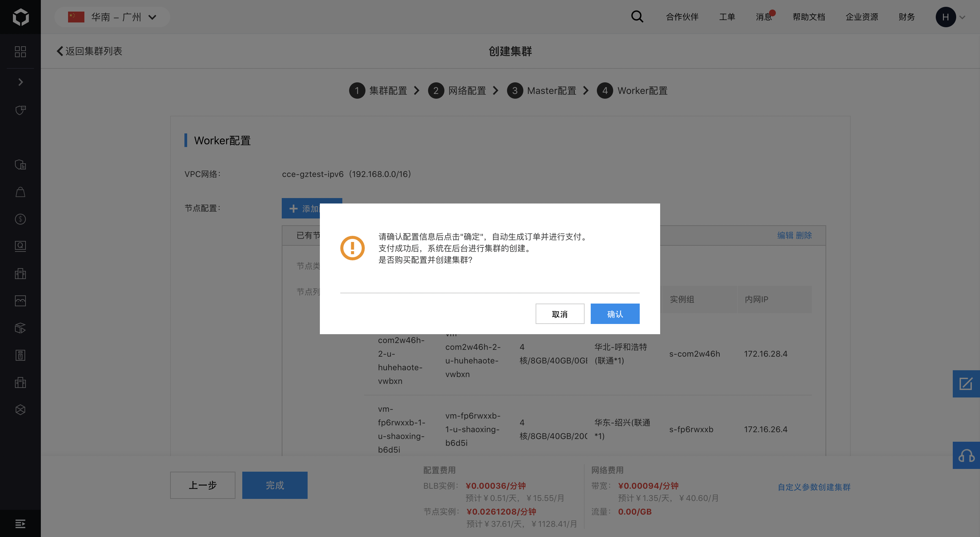Screen dimensions: 980x537
Task: Open 合作伙伴 in top navigation
Action: click(x=682, y=17)
